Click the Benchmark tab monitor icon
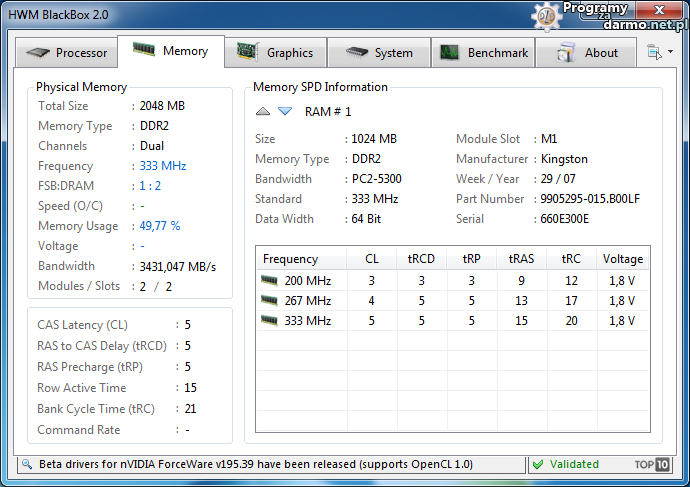 (x=450, y=52)
